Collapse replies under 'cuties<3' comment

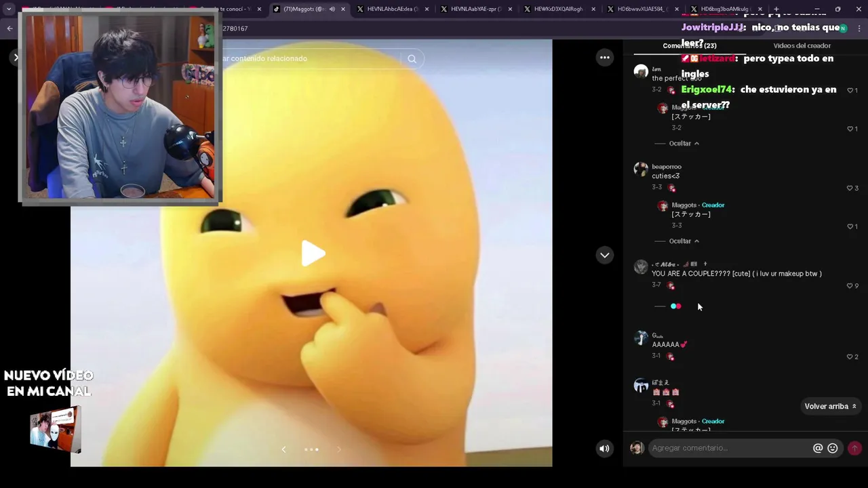pos(684,241)
